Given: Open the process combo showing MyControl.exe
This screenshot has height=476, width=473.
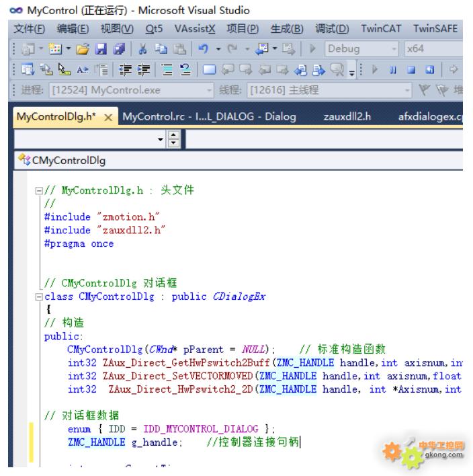Looking at the screenshot, I should pos(131,90).
